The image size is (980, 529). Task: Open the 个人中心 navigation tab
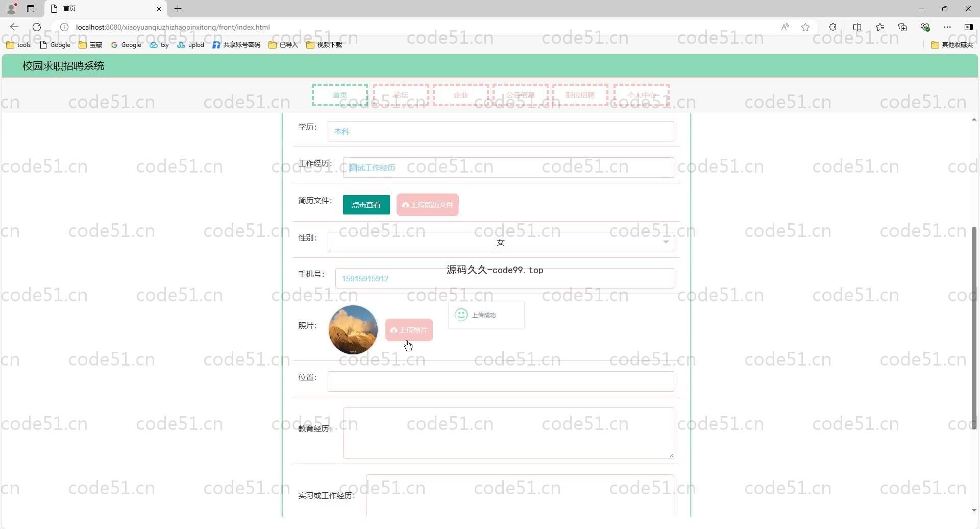pyautogui.click(x=641, y=95)
